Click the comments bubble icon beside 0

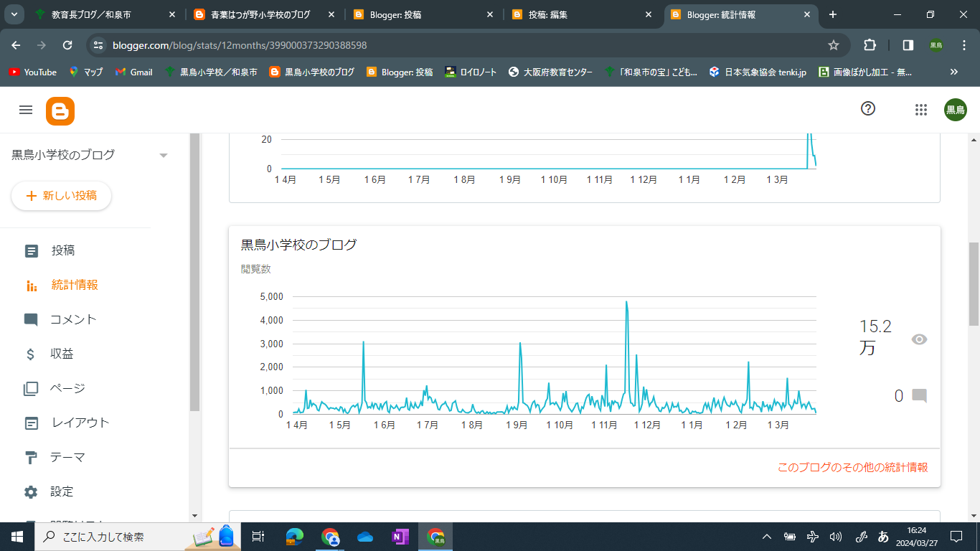919,396
